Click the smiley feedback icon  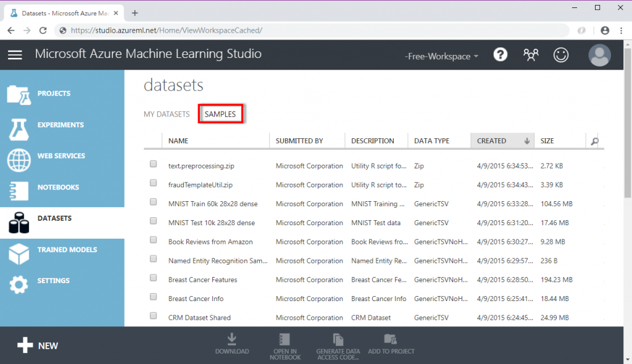click(x=560, y=55)
